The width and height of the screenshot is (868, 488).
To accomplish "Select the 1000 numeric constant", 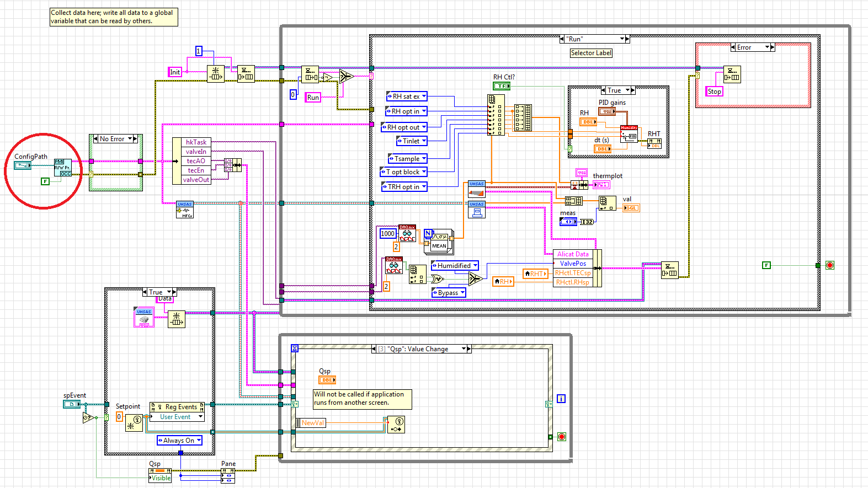I will [387, 234].
